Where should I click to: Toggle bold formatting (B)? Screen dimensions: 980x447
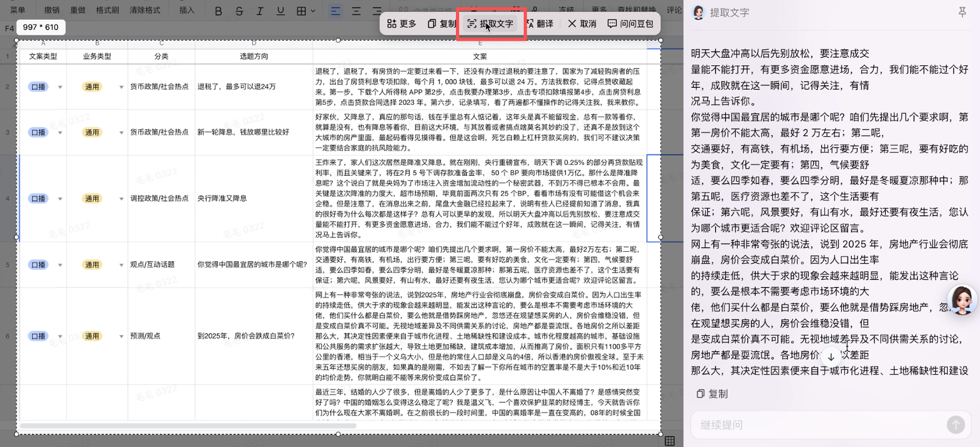coord(218,11)
